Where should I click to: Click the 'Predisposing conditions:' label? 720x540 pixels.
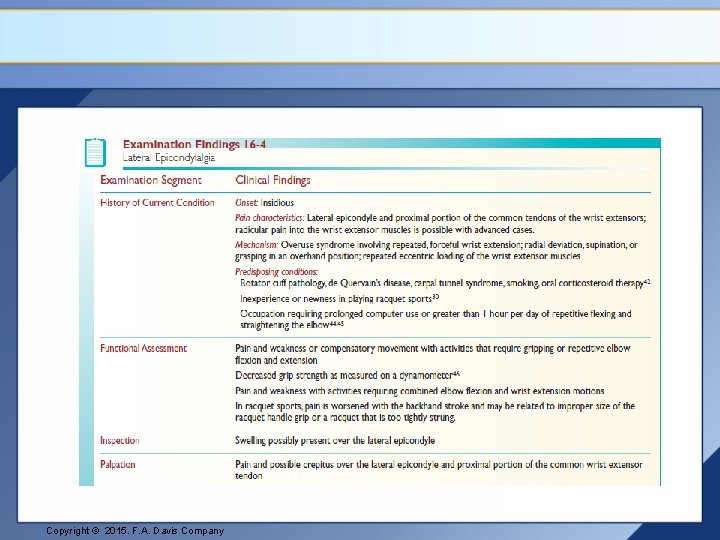276,271
